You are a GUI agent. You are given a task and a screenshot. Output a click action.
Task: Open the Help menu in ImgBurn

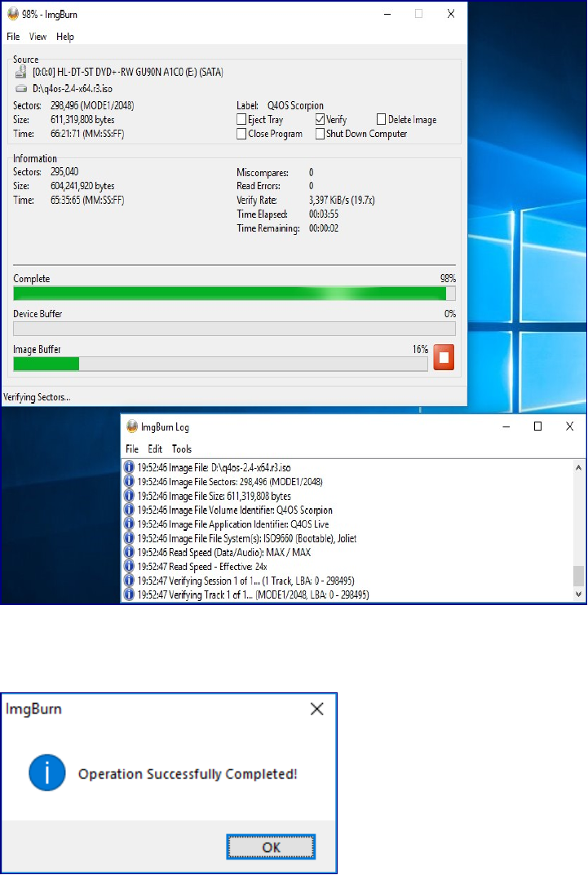(x=64, y=36)
